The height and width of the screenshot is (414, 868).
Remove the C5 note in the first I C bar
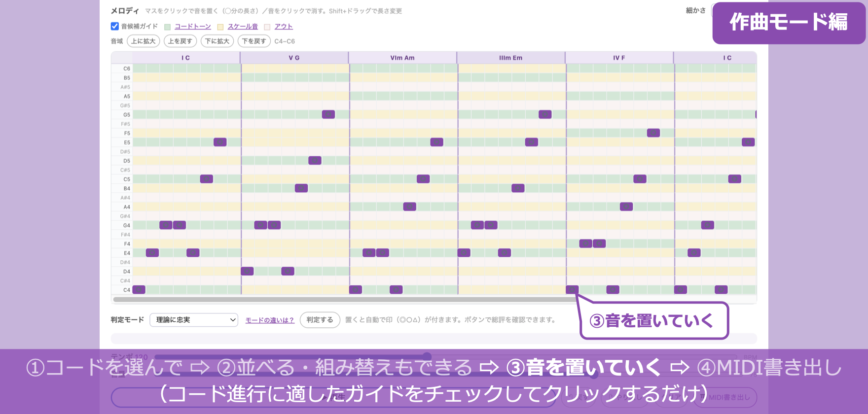tap(207, 179)
